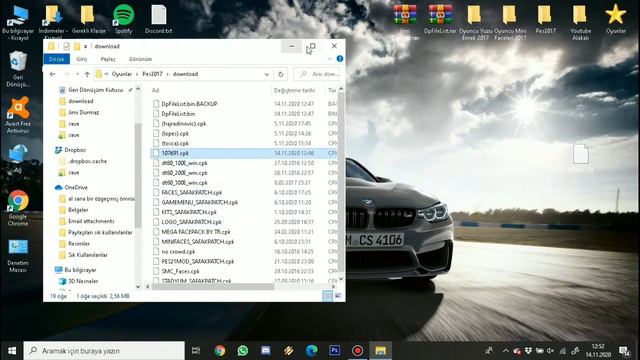This screenshot has width=640, height=360.
Task: Select MEGA FACEPACK BY TR.cpk file
Action: tap(196, 232)
